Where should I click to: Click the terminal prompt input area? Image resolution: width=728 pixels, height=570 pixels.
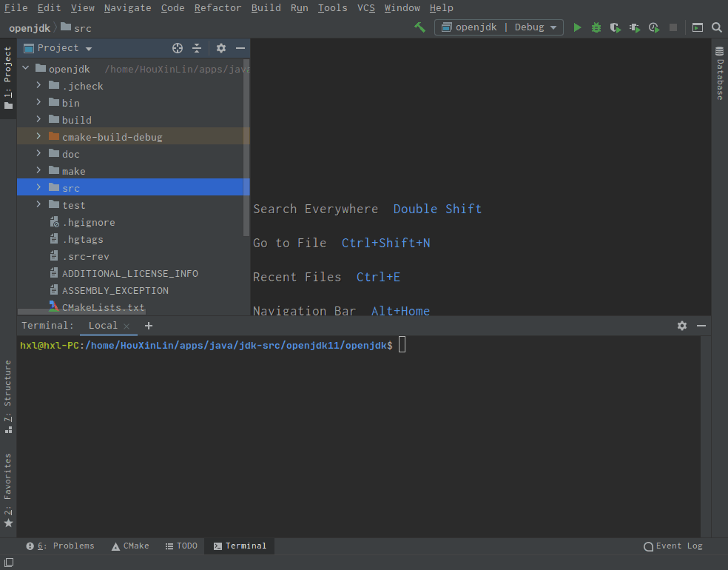point(402,345)
